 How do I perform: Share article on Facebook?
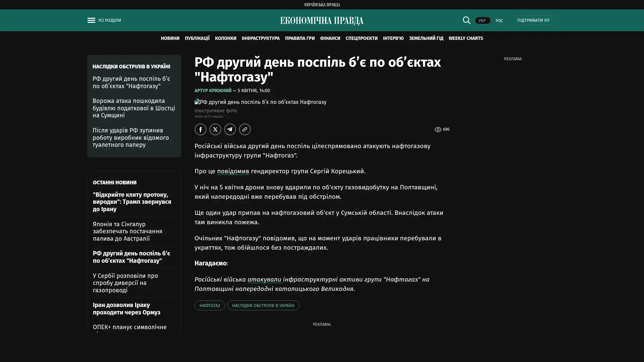(201, 129)
